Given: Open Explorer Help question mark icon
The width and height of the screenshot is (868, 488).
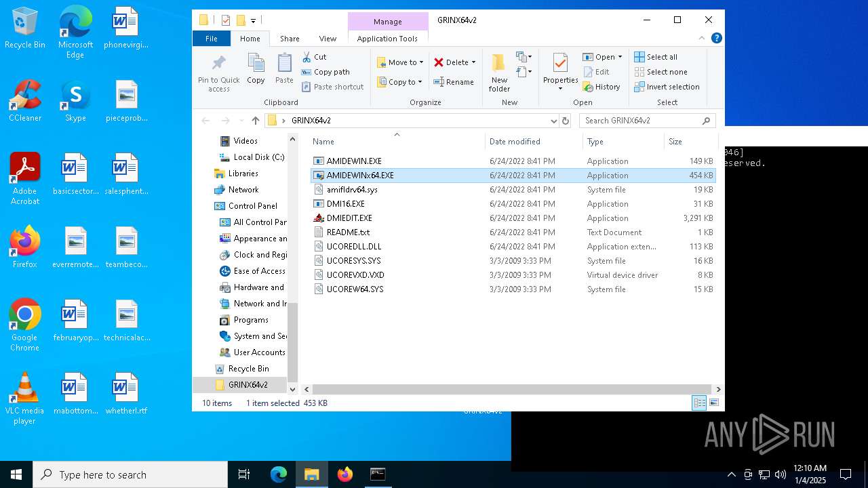Looking at the screenshot, I should [716, 38].
